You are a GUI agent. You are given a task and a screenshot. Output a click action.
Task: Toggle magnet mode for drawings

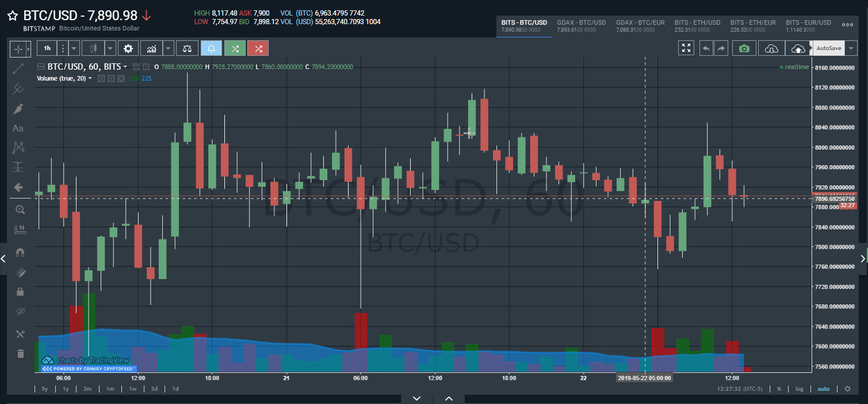coord(20,252)
